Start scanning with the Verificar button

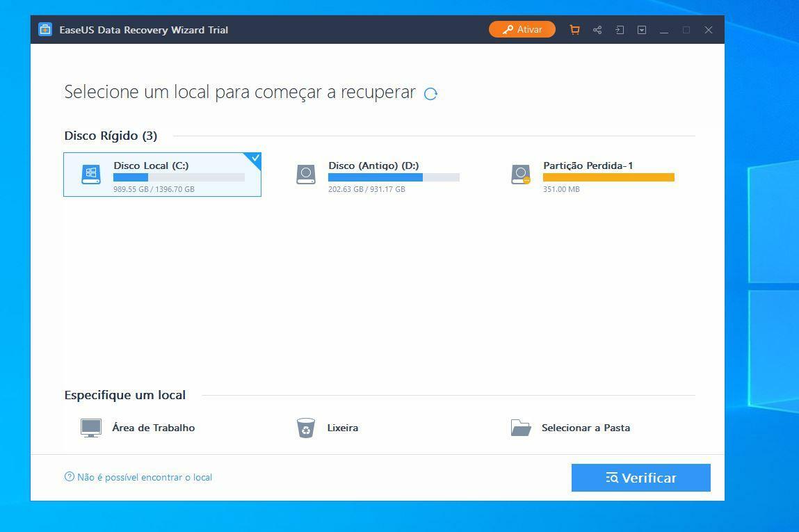641,478
